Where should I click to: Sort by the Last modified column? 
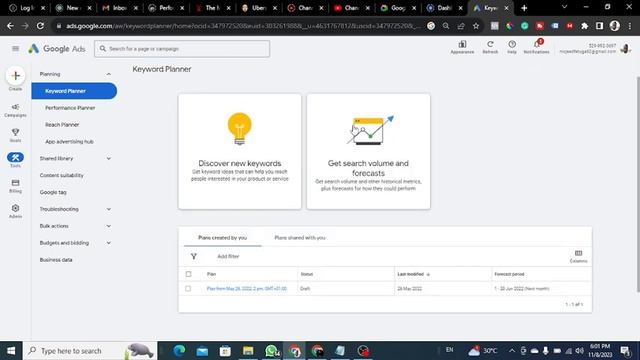tap(413, 274)
